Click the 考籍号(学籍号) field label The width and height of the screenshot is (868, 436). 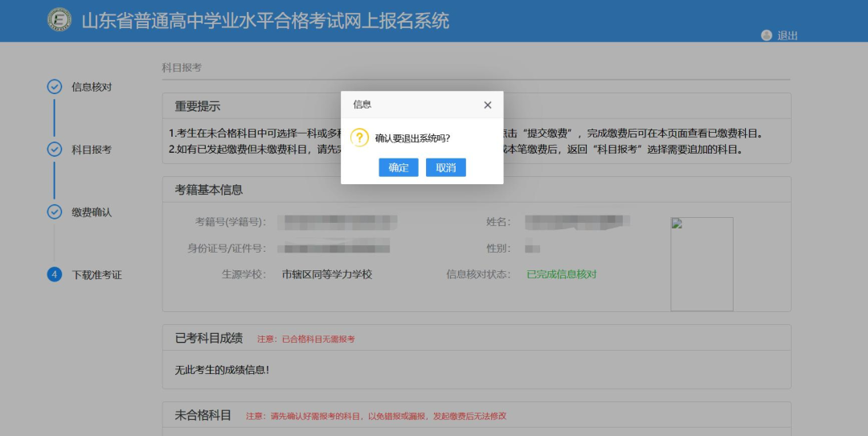point(231,221)
